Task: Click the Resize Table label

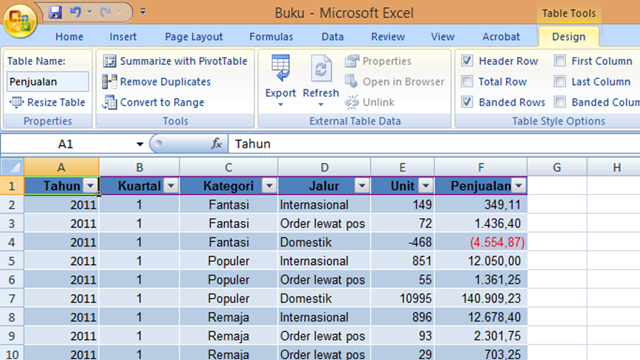Action: pos(56,102)
